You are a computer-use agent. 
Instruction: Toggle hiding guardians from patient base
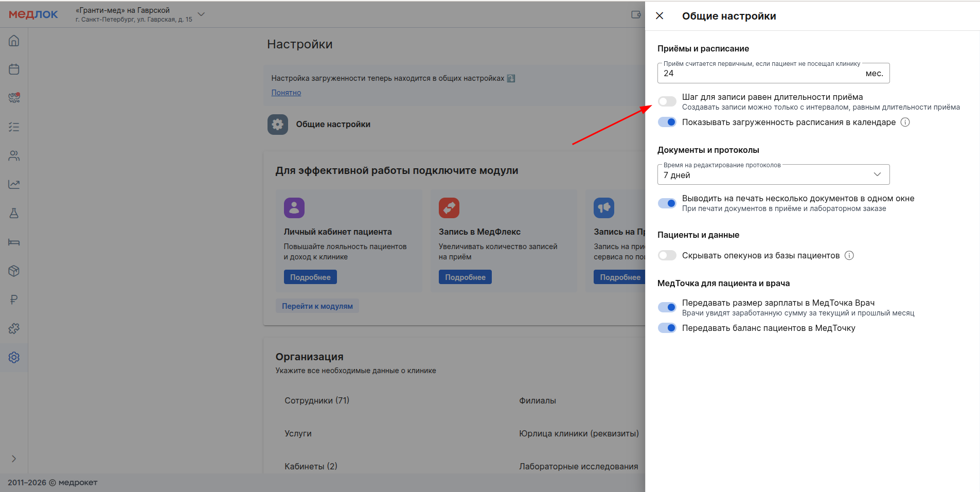(667, 255)
